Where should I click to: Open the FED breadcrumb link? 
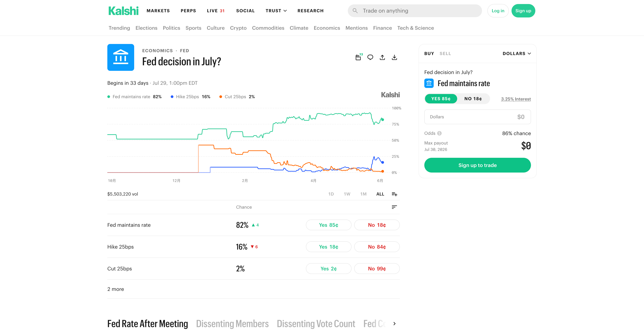[184, 51]
